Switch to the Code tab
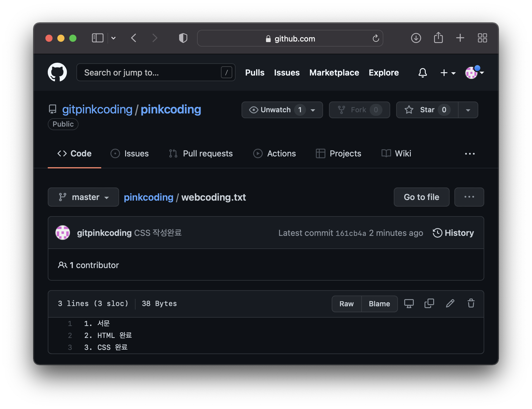Image resolution: width=532 pixels, height=409 pixels. (74, 153)
